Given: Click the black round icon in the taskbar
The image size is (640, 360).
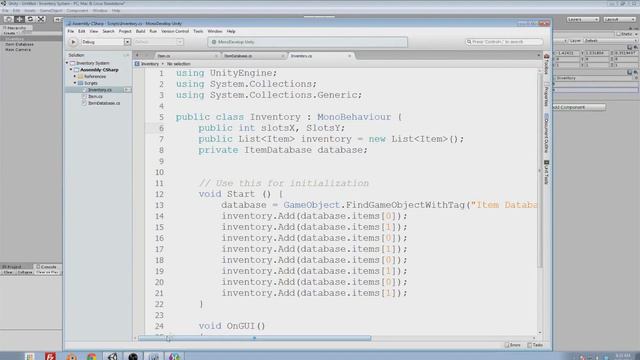Looking at the screenshot, I should pos(133,356).
